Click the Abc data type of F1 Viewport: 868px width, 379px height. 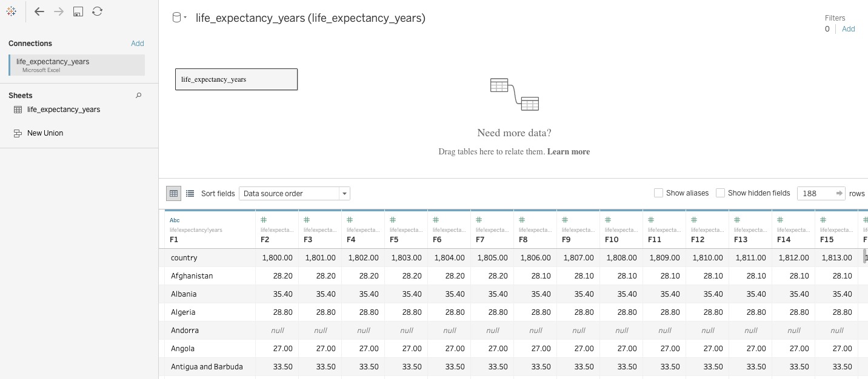(175, 220)
